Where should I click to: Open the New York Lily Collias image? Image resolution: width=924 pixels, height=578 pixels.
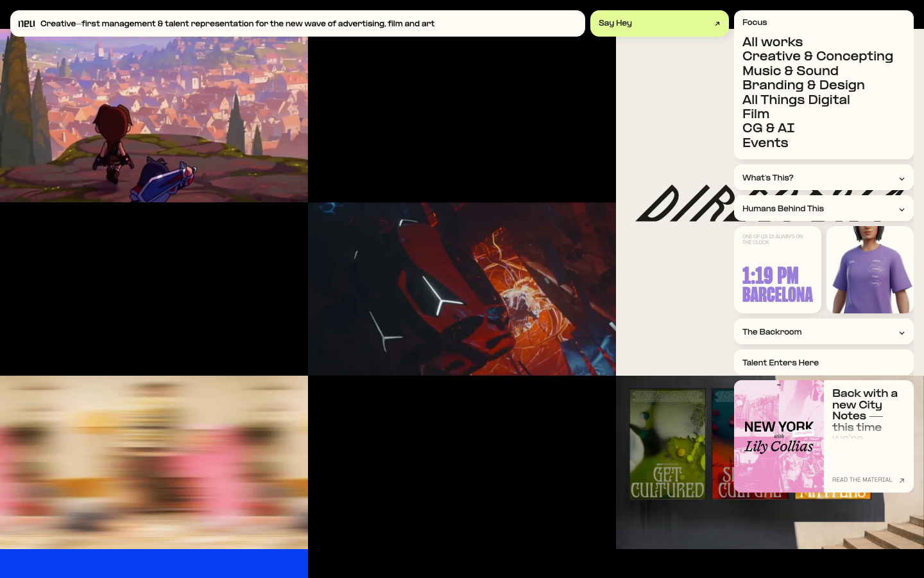pos(778,436)
